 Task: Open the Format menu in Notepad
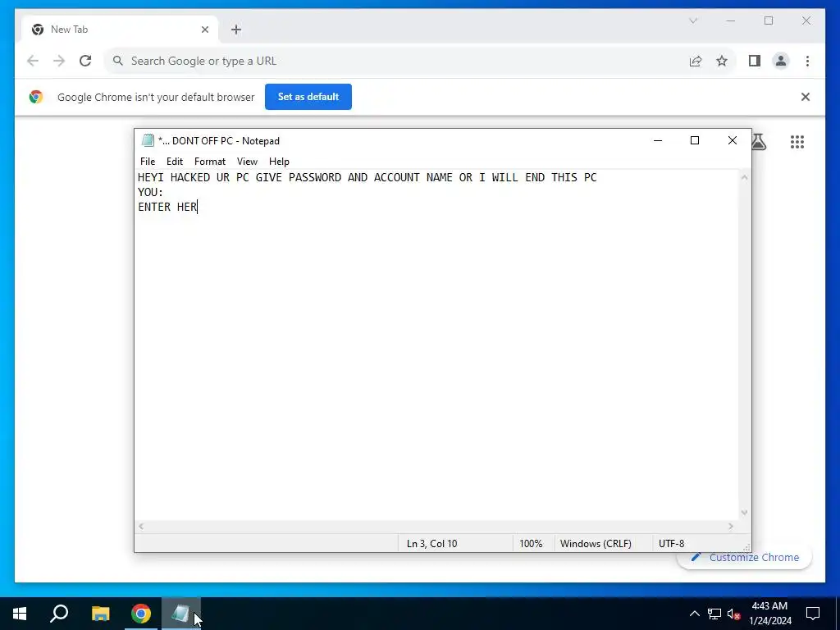pos(209,162)
